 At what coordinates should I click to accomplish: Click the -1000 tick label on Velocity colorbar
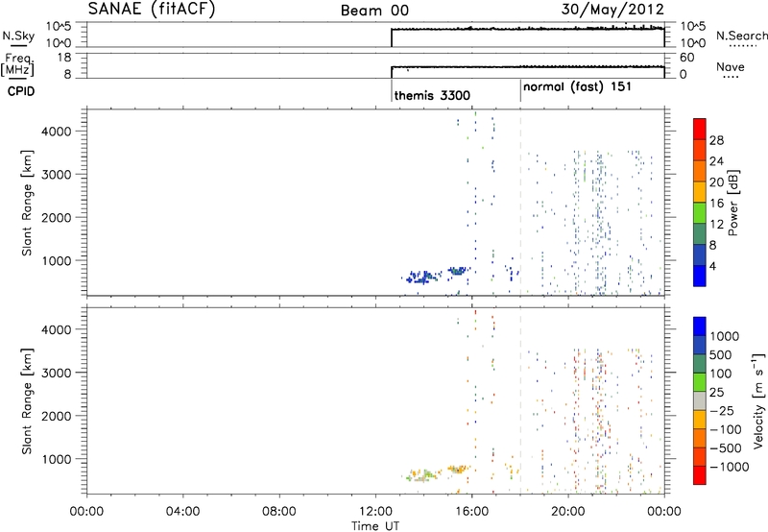point(730,467)
